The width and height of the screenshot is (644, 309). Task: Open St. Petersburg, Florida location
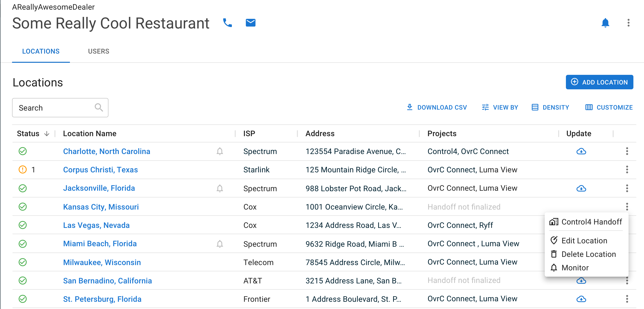102,299
